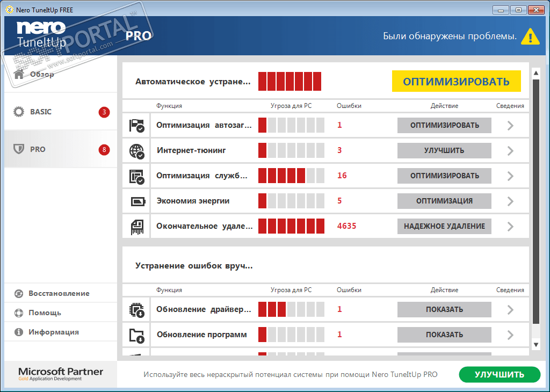Click the startup optimization flag icon
Screen dimensions: 550x392
coord(136,126)
